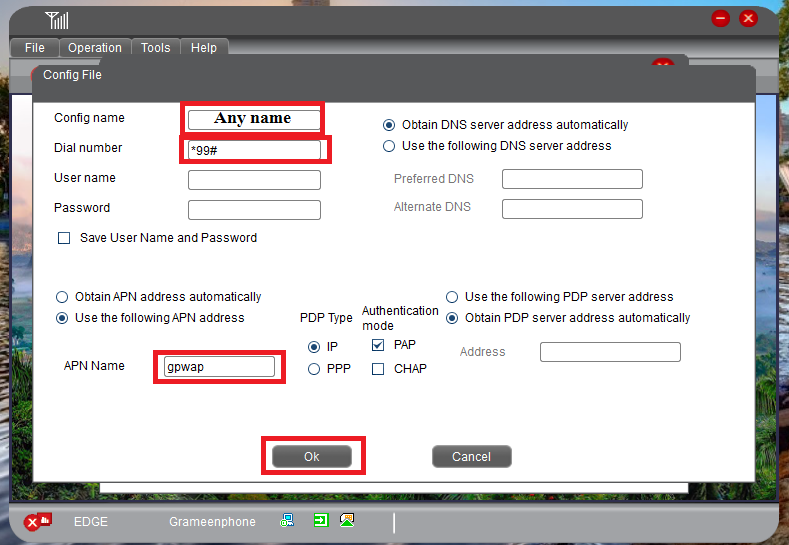Viewport: 789px width, 545px height.
Task: Close the main modem window
Action: pos(748,19)
